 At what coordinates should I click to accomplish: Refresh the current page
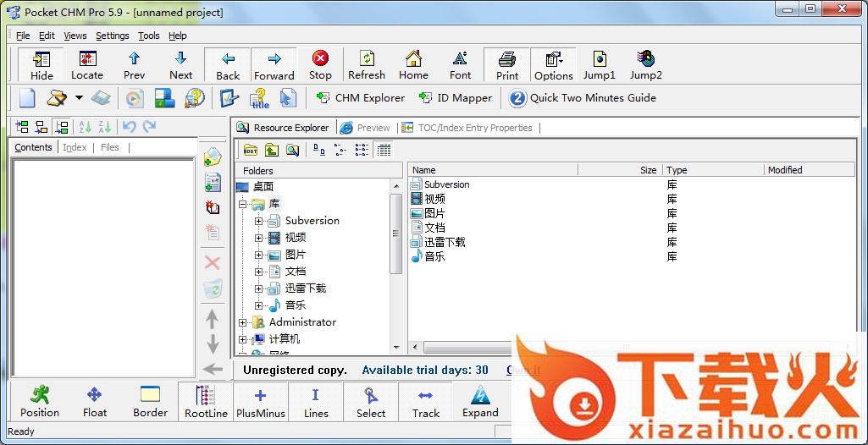tap(367, 65)
